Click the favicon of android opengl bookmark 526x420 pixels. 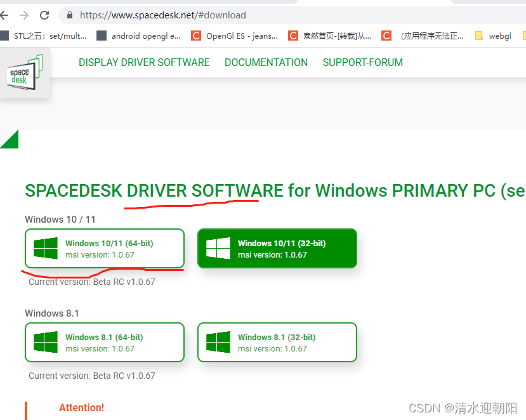pos(102,36)
